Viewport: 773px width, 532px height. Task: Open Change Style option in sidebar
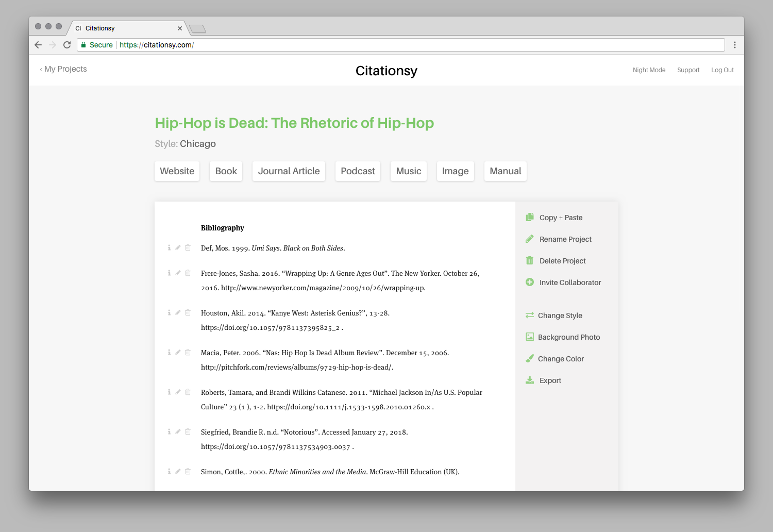(x=560, y=315)
